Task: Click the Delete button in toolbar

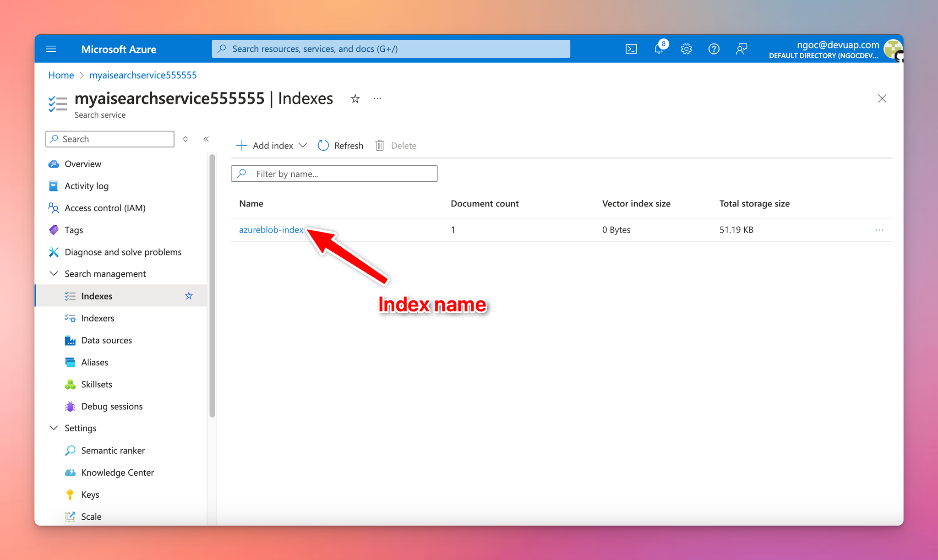Action: click(396, 146)
